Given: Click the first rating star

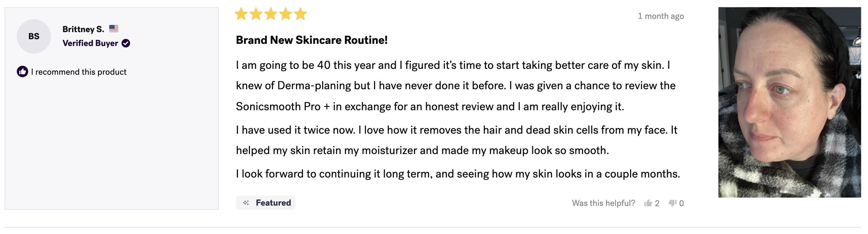Looking at the screenshot, I should pyautogui.click(x=241, y=14).
